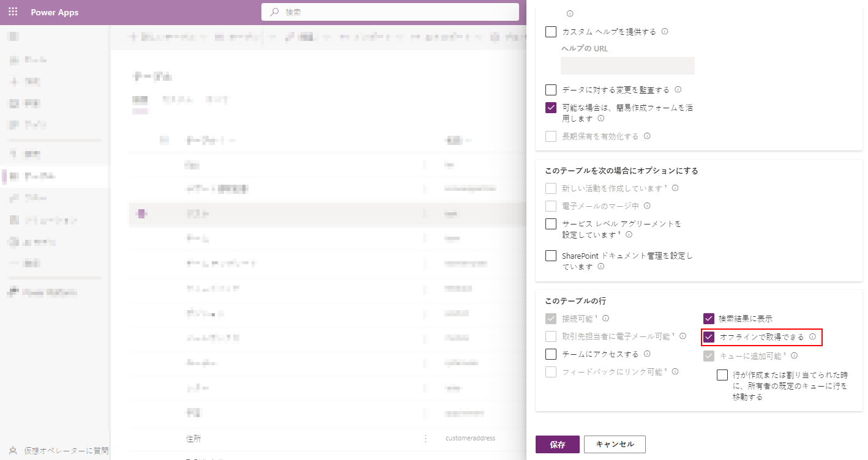Uncheck 検索結果に表示 checkbox

pyautogui.click(x=709, y=319)
